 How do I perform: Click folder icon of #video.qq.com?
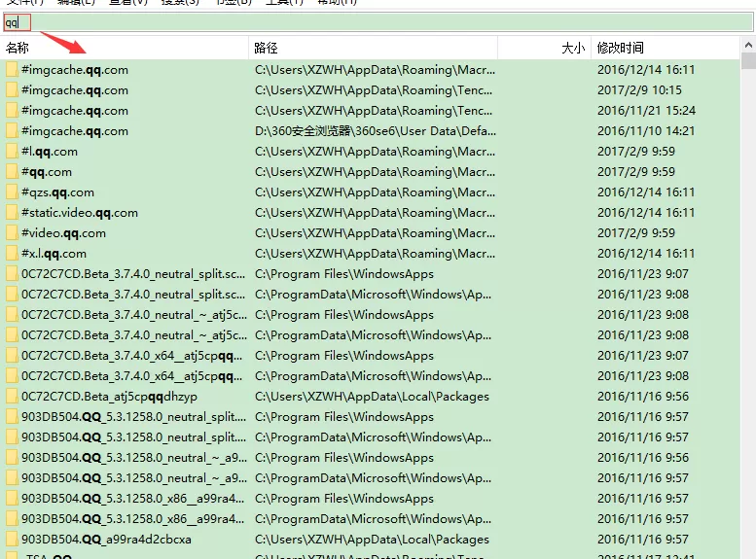(12, 232)
